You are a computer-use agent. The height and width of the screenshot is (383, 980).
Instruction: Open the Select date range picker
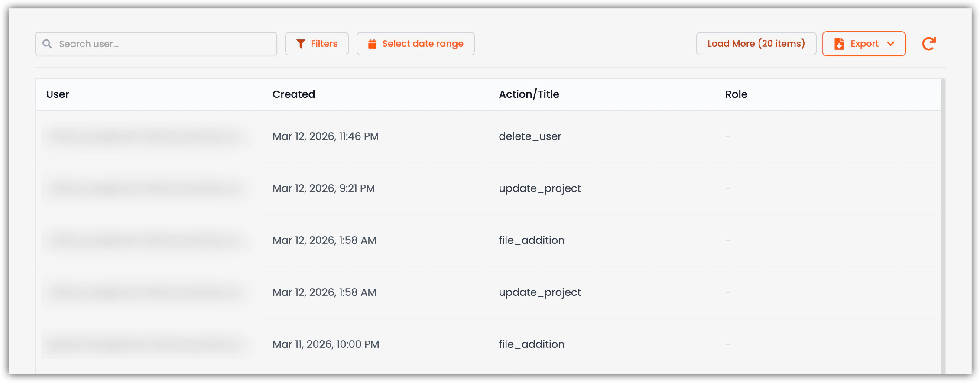415,44
